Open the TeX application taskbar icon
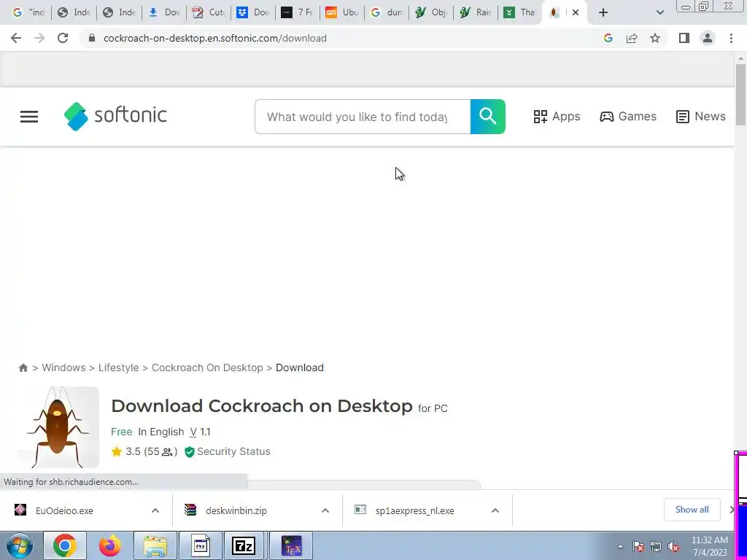Image resolution: width=747 pixels, height=560 pixels. [x=291, y=545]
